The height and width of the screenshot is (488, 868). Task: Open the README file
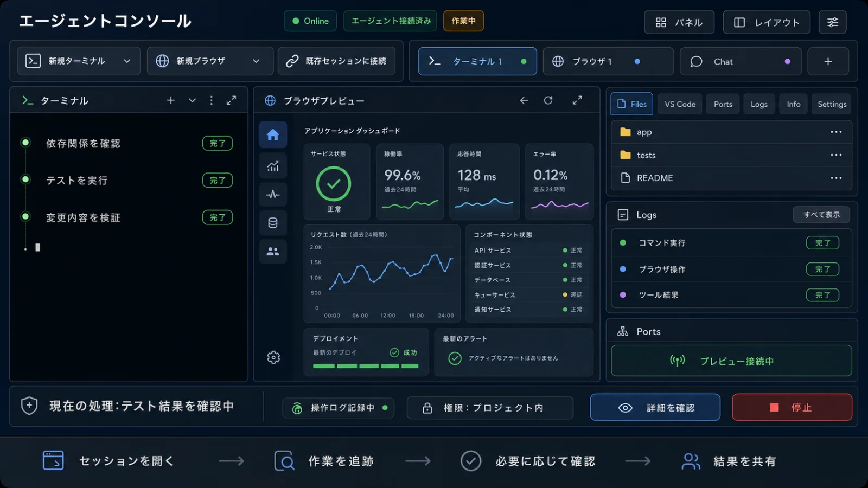[731, 178]
